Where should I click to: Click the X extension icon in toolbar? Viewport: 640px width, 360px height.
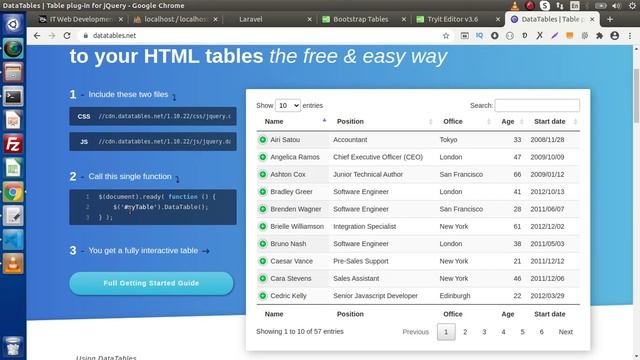[540, 36]
